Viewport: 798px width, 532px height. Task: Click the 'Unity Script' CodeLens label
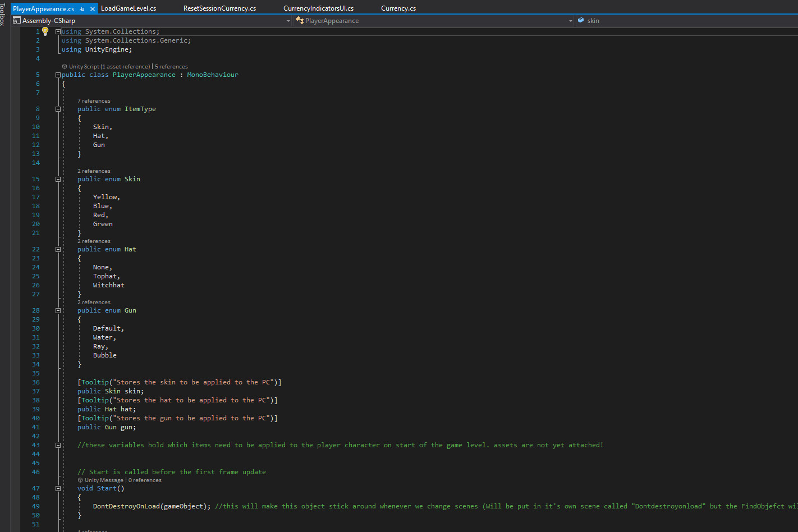[84, 67]
